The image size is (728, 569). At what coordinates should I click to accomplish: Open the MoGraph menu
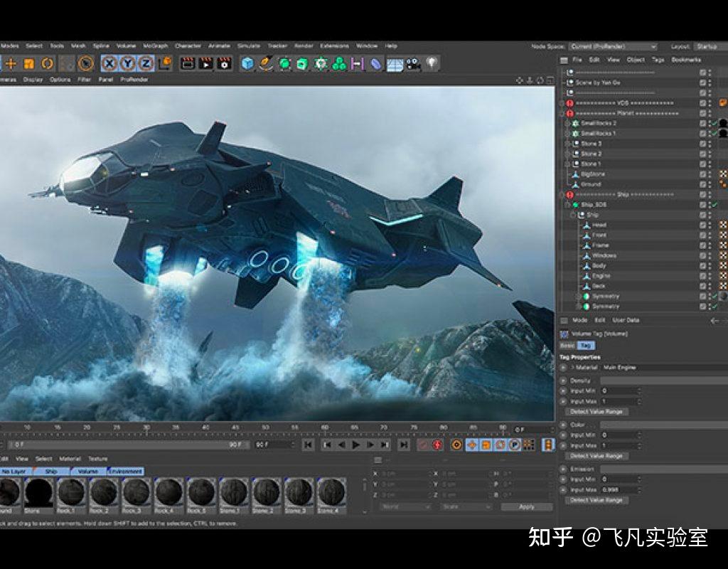pyautogui.click(x=155, y=46)
